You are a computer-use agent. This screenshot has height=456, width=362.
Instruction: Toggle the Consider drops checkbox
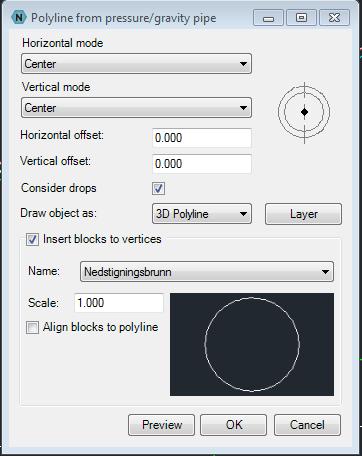pyautogui.click(x=158, y=188)
